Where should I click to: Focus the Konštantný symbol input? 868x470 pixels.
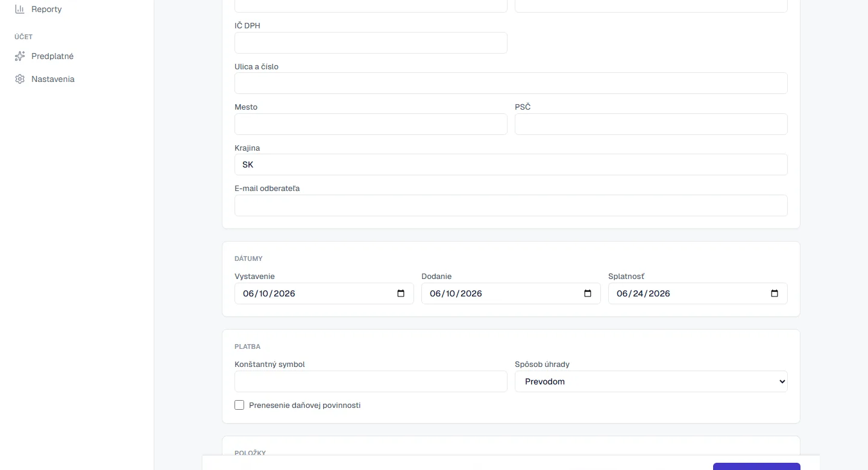point(371,381)
